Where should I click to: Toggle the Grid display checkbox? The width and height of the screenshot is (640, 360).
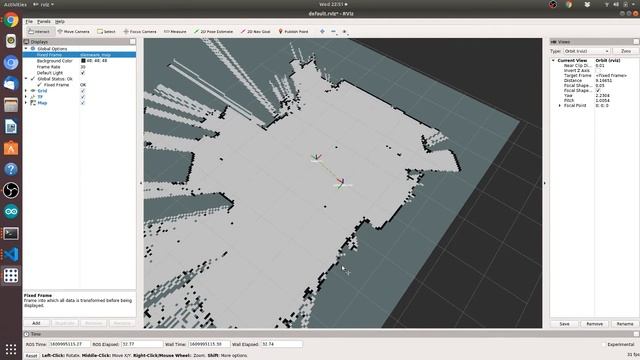pyautogui.click(x=83, y=91)
